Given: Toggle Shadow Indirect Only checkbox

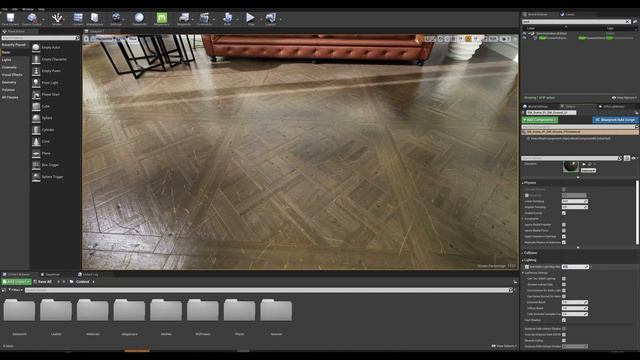Looking at the screenshot, I should [564, 284].
